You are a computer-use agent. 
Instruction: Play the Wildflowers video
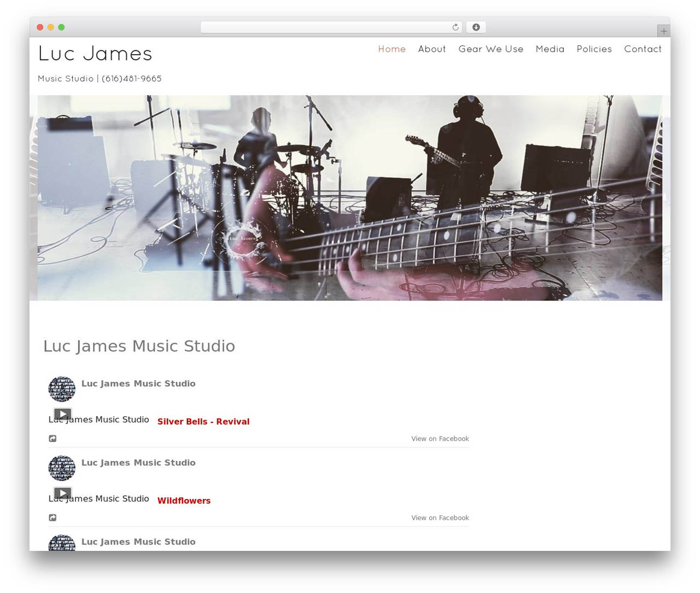coord(63,493)
